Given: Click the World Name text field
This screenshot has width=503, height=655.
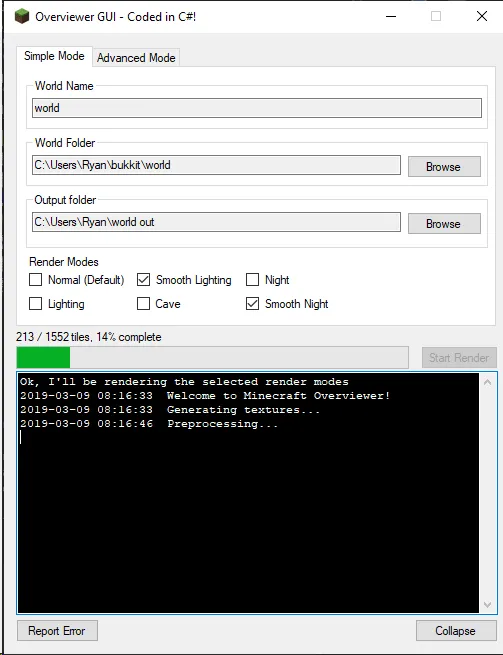Looking at the screenshot, I should (257, 108).
